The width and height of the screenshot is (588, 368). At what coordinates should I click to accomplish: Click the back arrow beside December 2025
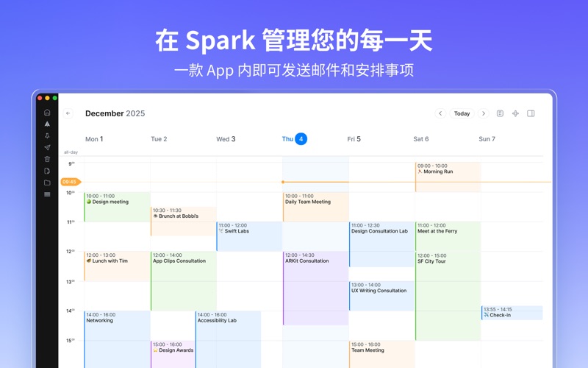coord(68,113)
